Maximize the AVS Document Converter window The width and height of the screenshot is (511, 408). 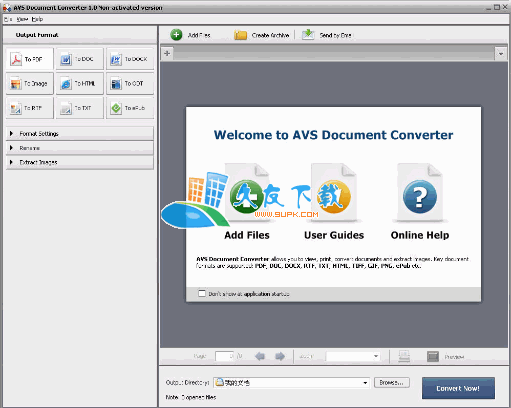(497, 7)
